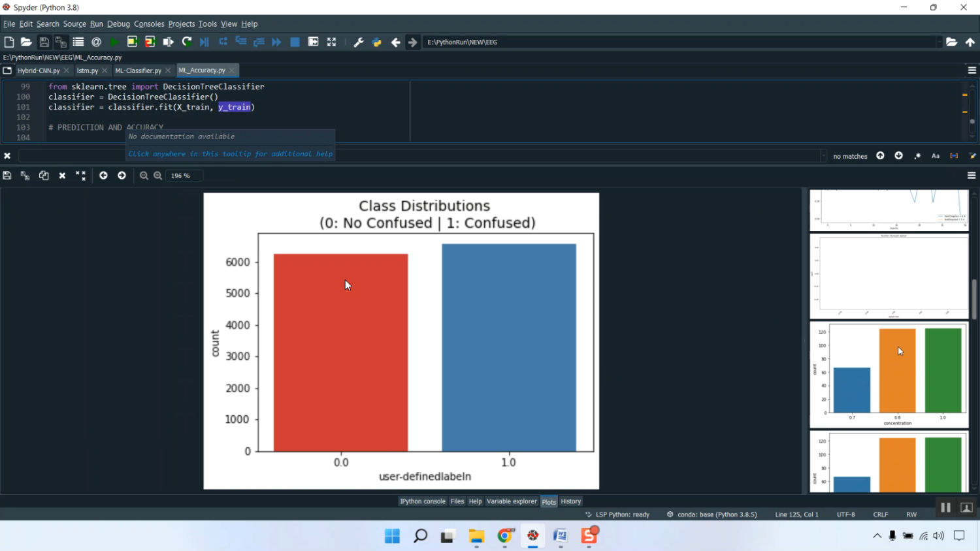
Task: Expand the find text history dropdown
Action: [823, 156]
